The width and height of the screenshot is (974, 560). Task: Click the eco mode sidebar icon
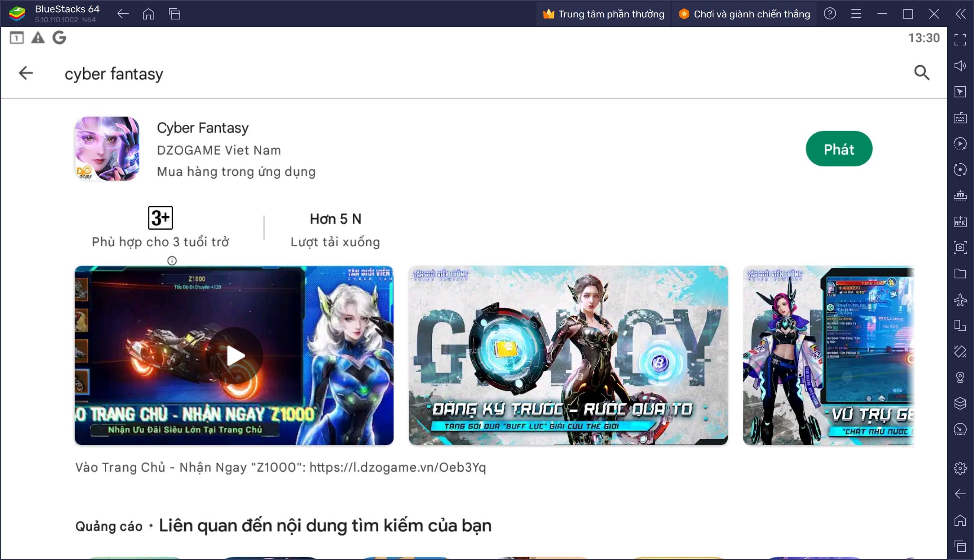coord(960,429)
